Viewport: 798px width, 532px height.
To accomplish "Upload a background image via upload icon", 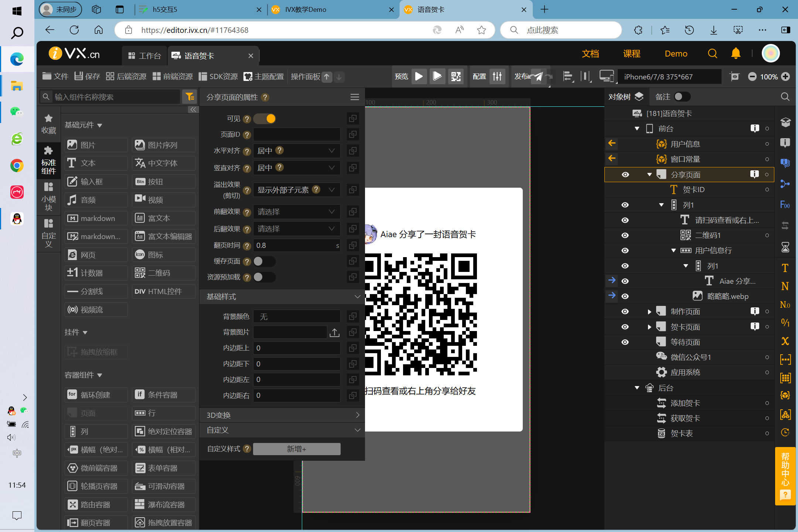I will pos(334,332).
